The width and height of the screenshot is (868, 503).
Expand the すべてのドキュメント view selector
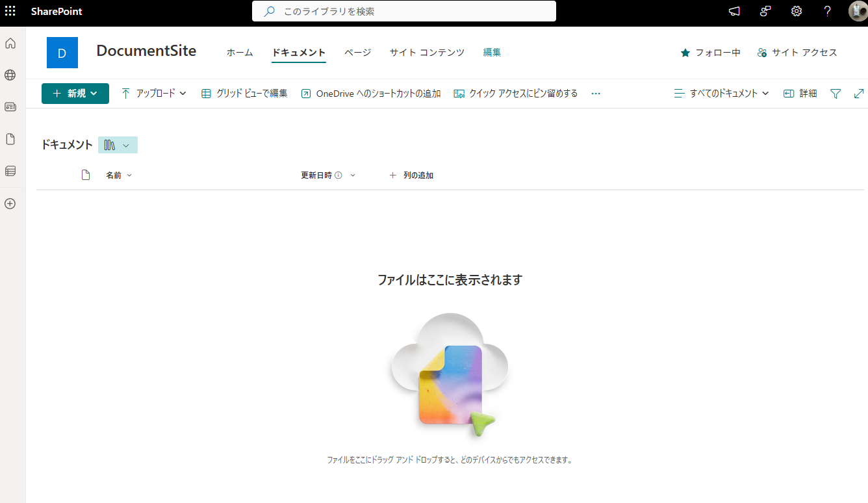pos(721,94)
